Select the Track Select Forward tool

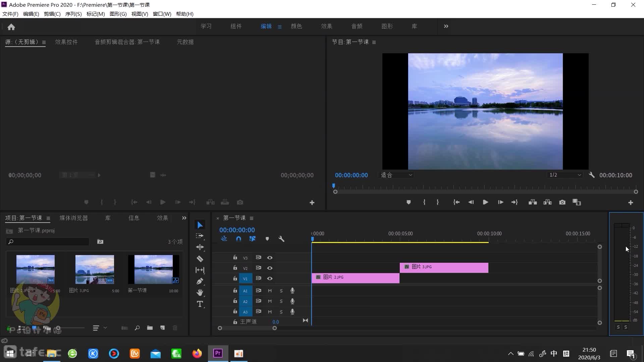(200, 236)
